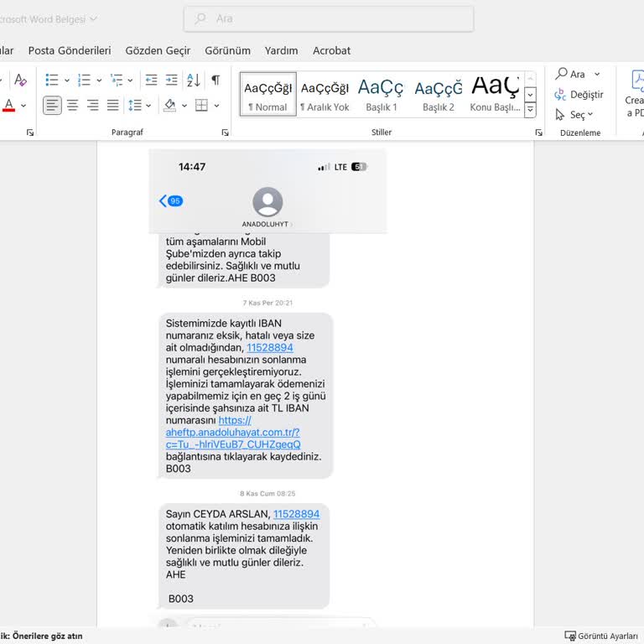The image size is (644, 644).
Task: Center align the text
Action: coord(72,106)
